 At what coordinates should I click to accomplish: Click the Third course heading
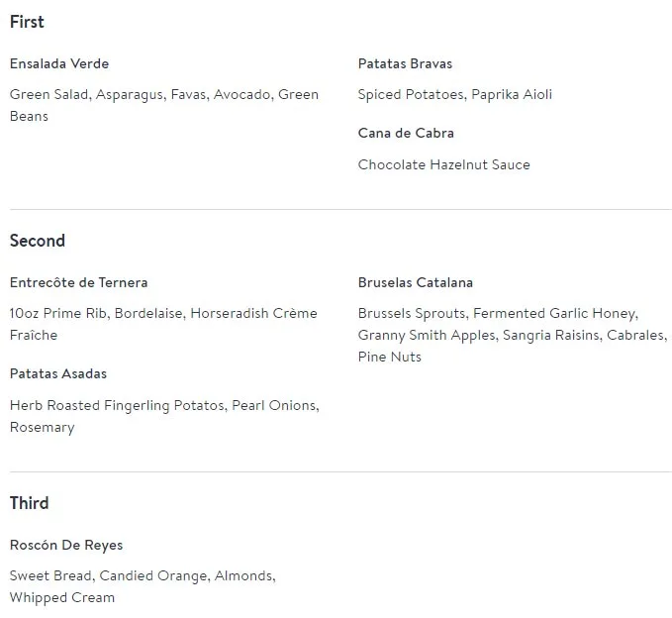[29, 503]
